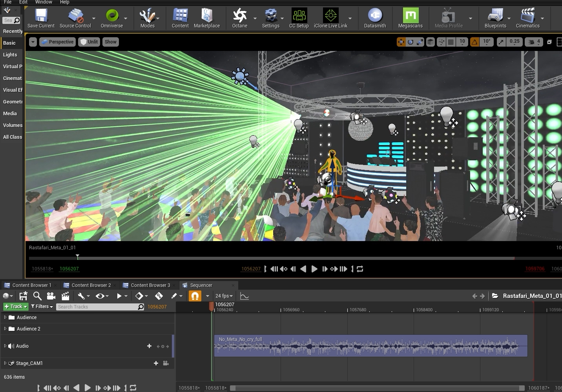Toggle the viewport rotation snapping icon
The width and height of the screenshot is (562, 392).
tap(474, 42)
